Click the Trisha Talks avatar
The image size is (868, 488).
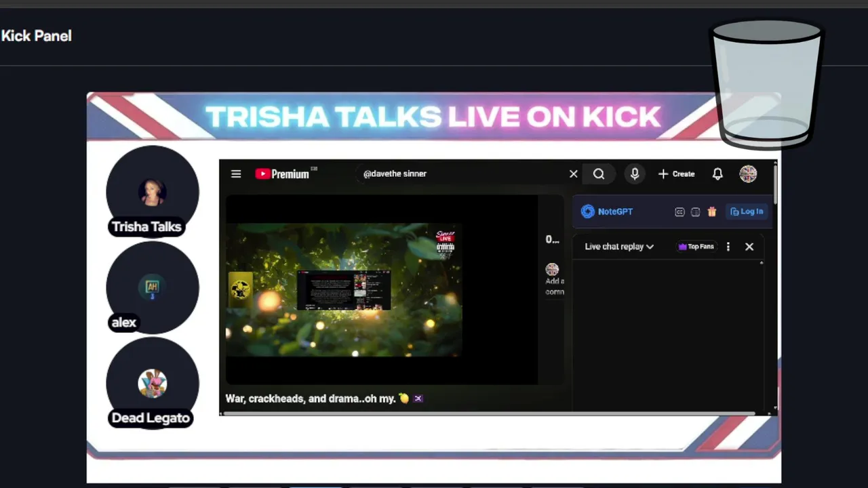pyautogui.click(x=153, y=191)
